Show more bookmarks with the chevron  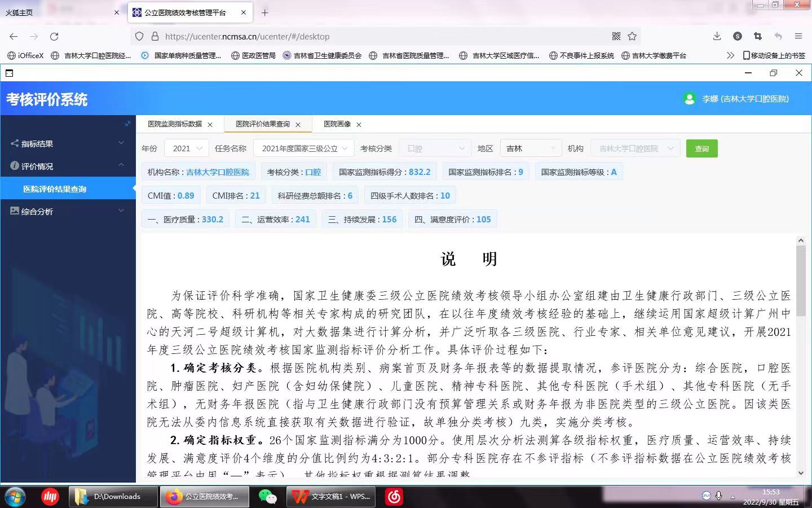(x=730, y=55)
